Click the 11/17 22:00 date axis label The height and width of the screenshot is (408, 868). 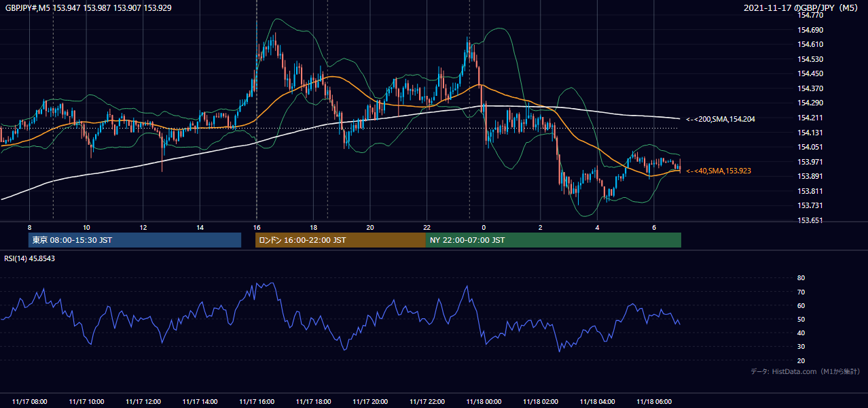(x=427, y=402)
